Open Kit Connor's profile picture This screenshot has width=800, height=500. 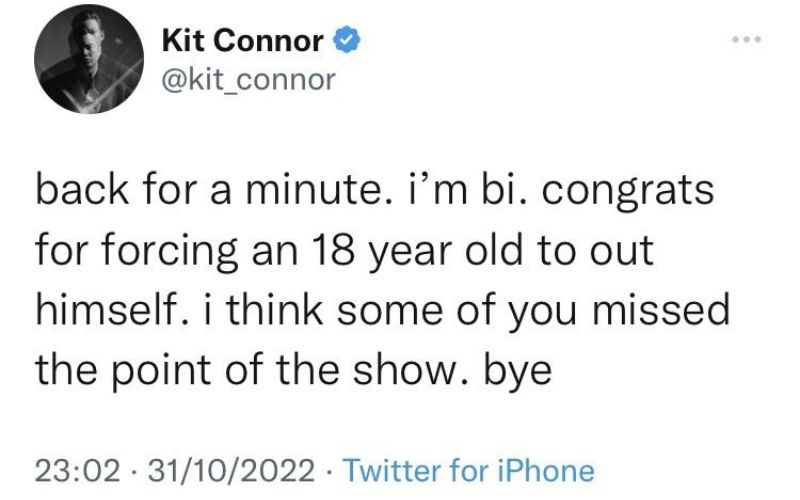pos(82,62)
